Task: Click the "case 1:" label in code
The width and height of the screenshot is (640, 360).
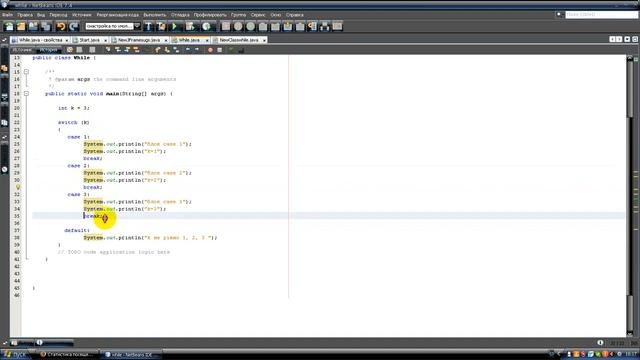Action: [x=78, y=137]
